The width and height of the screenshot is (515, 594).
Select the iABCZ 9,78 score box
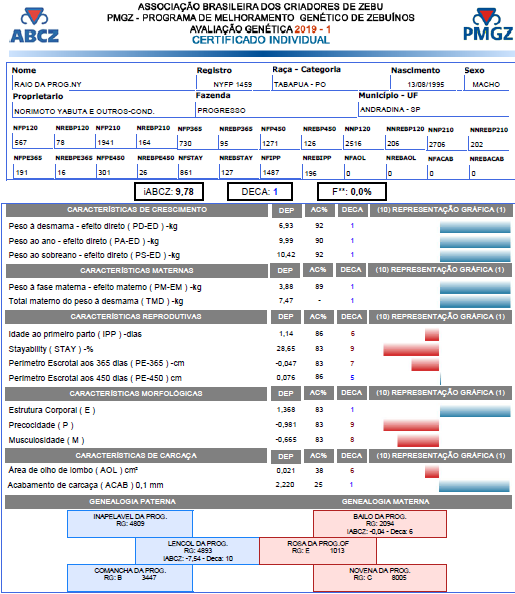pyautogui.click(x=169, y=192)
